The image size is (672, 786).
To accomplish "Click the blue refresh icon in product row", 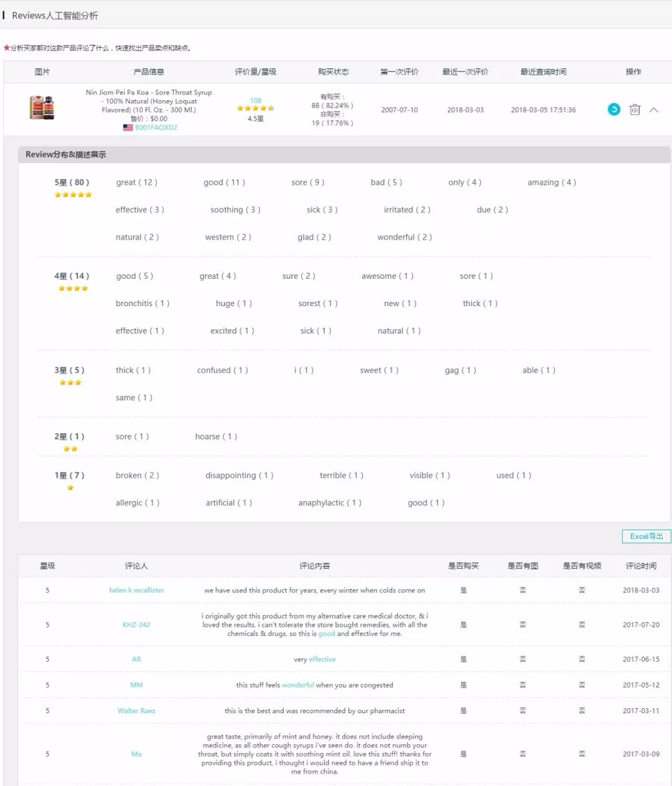I will [614, 110].
